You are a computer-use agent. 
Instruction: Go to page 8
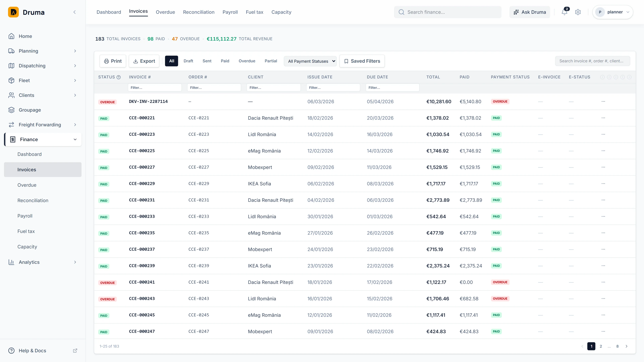(x=618, y=346)
